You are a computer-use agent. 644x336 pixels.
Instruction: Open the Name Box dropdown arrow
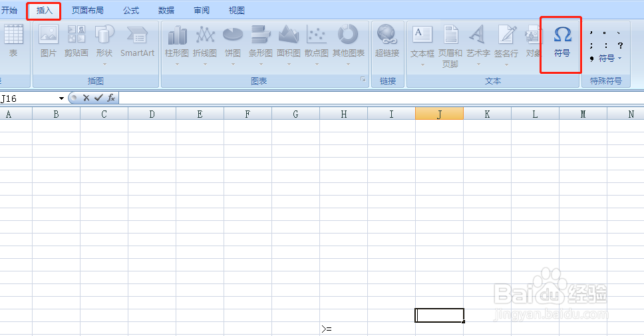click(61, 98)
